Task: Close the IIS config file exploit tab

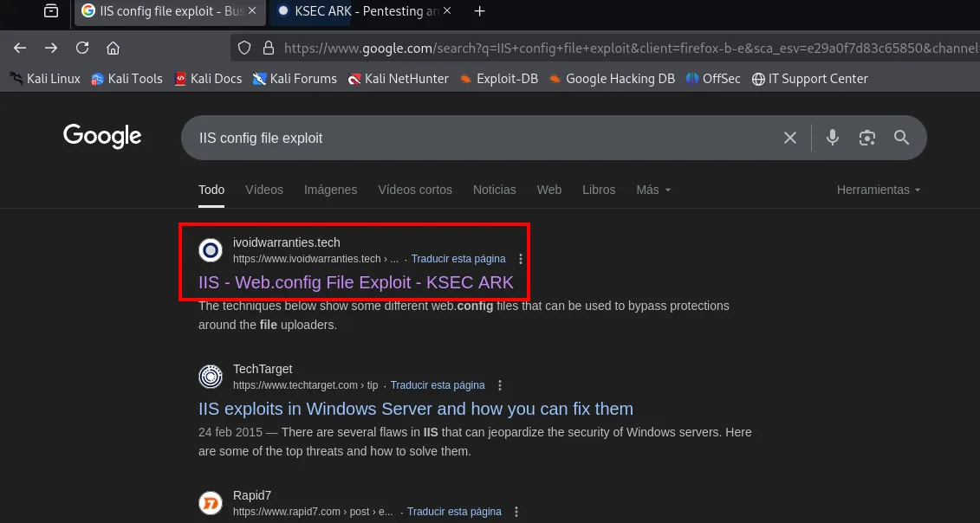Action: point(252,11)
